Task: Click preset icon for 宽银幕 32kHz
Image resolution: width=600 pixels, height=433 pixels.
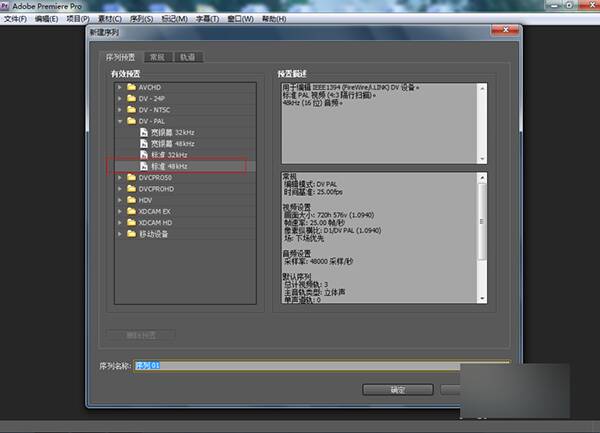Action: tap(144, 132)
